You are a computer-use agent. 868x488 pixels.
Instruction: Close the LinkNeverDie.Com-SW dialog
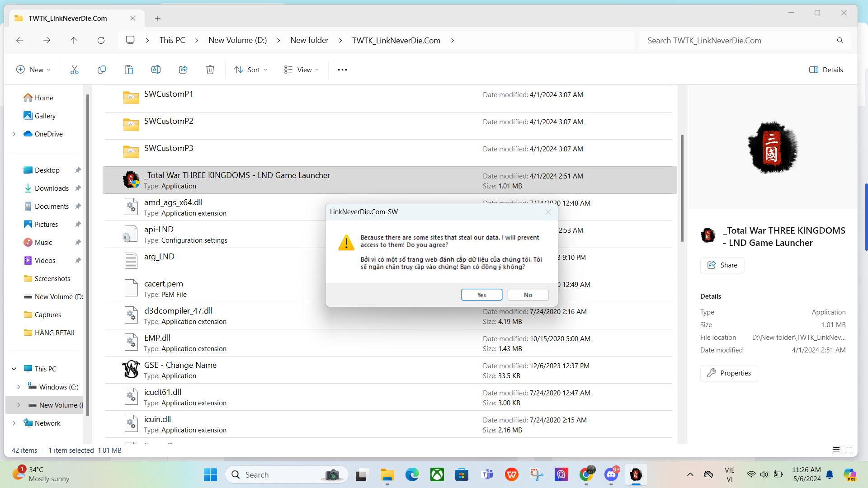point(548,212)
